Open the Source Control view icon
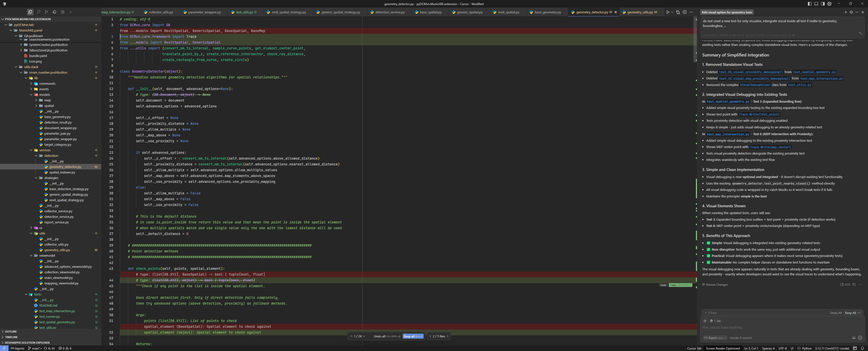868x351 pixels. 46,12
